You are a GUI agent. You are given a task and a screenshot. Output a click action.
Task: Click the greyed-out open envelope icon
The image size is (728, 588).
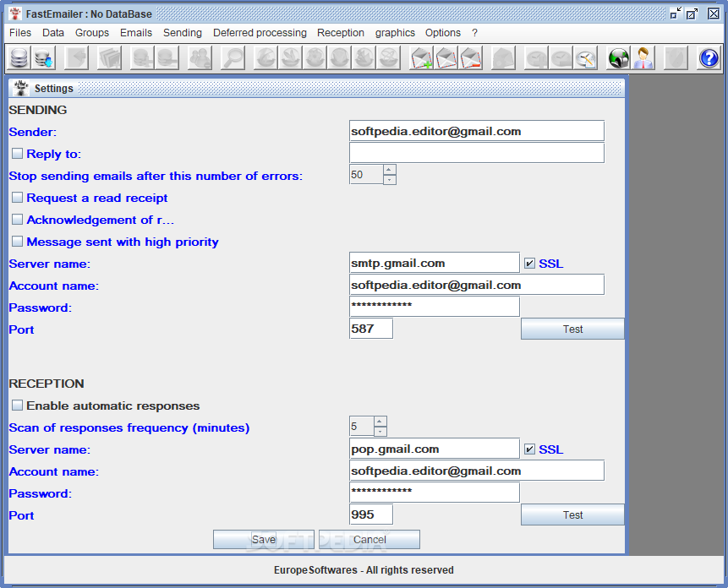click(x=504, y=58)
